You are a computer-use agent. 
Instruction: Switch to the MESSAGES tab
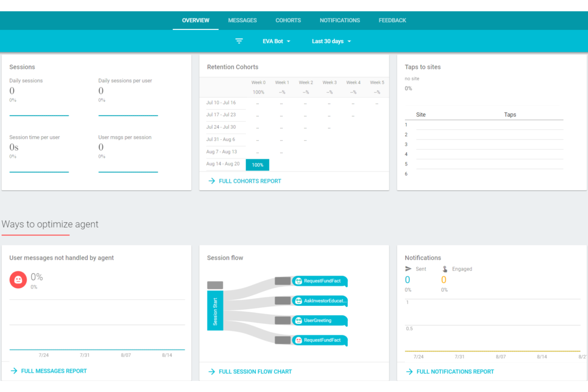pyautogui.click(x=242, y=20)
